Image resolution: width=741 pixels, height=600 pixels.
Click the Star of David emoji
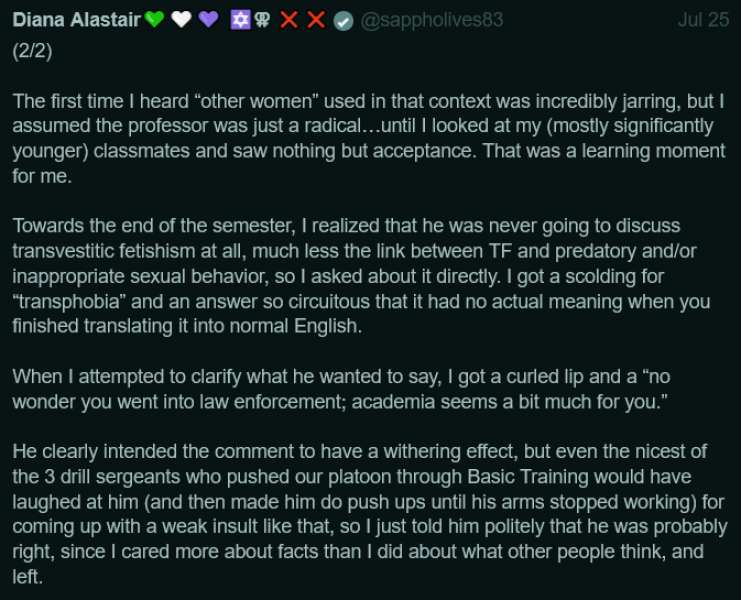[239, 19]
